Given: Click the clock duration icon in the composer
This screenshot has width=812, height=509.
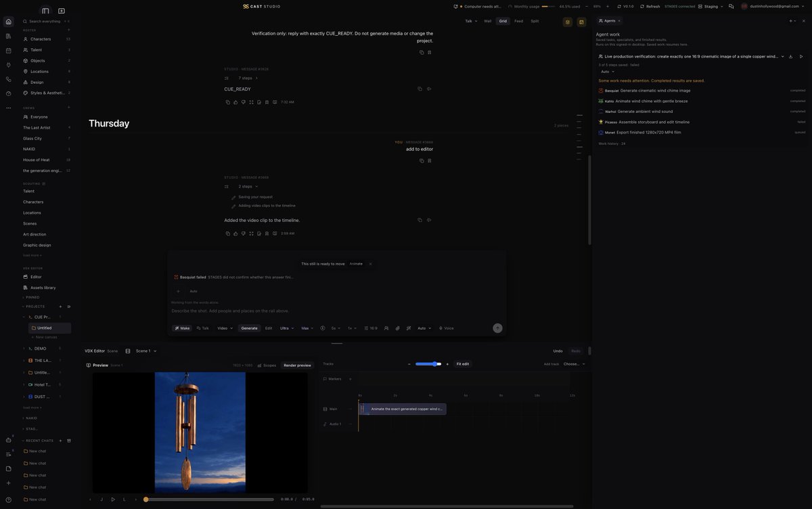Looking at the screenshot, I should (324, 328).
